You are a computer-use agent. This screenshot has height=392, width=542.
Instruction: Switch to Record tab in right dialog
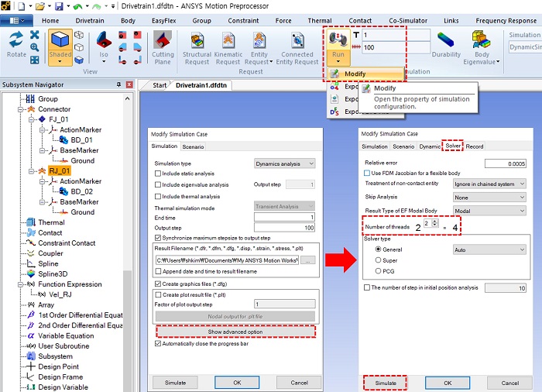point(474,146)
